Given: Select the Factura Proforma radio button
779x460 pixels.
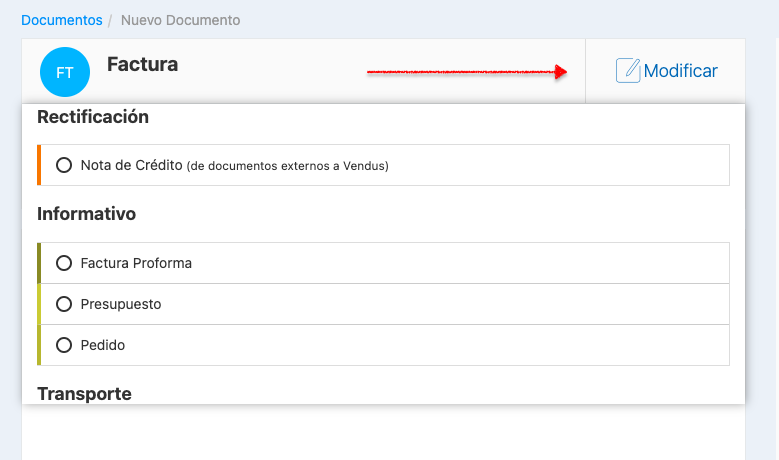Looking at the screenshot, I should pyautogui.click(x=64, y=263).
